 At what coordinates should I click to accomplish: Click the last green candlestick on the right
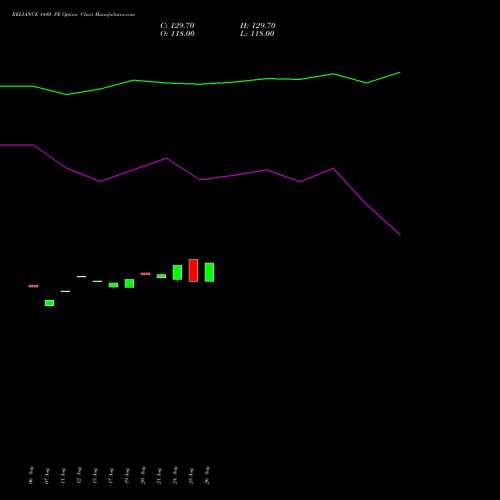pos(209,272)
